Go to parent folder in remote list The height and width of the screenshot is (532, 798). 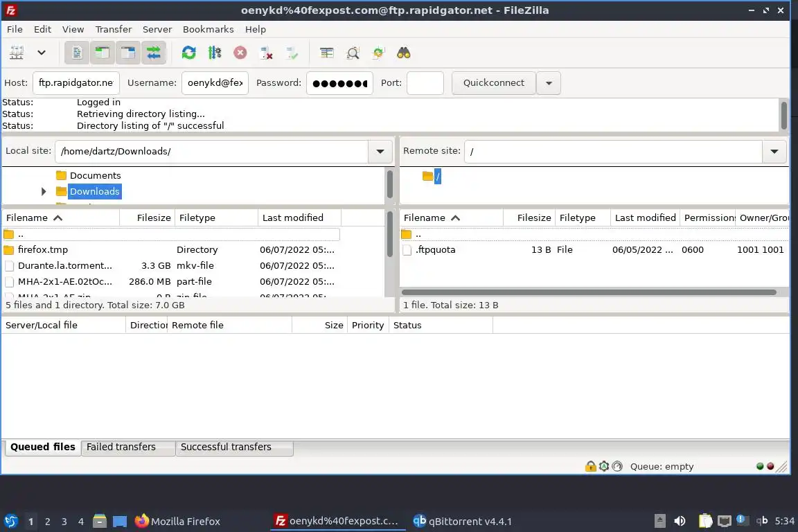click(594, 235)
